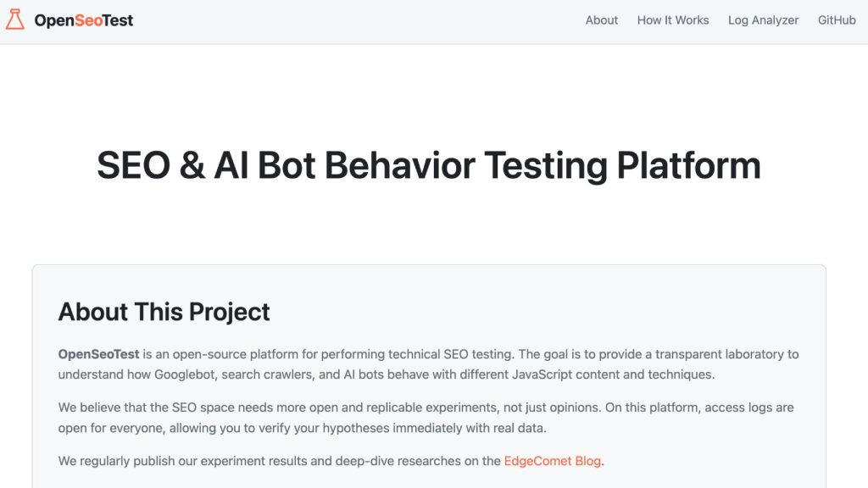The width and height of the screenshot is (868, 488).
Task: Click the orange flask logo icon
Action: pyautogui.click(x=15, y=20)
